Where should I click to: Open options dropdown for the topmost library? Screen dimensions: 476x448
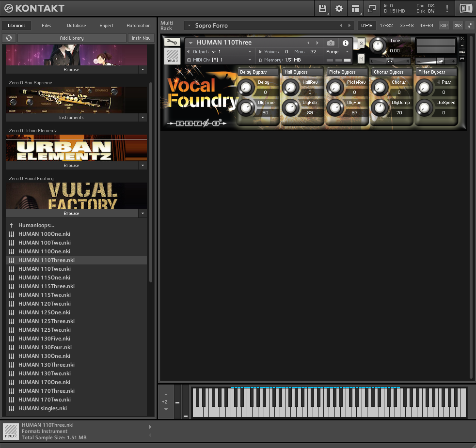143,69
